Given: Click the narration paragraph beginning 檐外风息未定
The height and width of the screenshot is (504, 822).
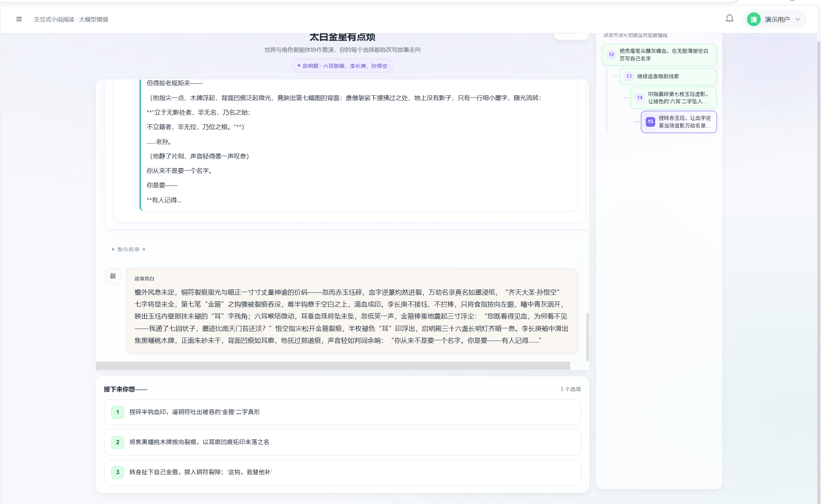Looking at the screenshot, I should 351,316.
